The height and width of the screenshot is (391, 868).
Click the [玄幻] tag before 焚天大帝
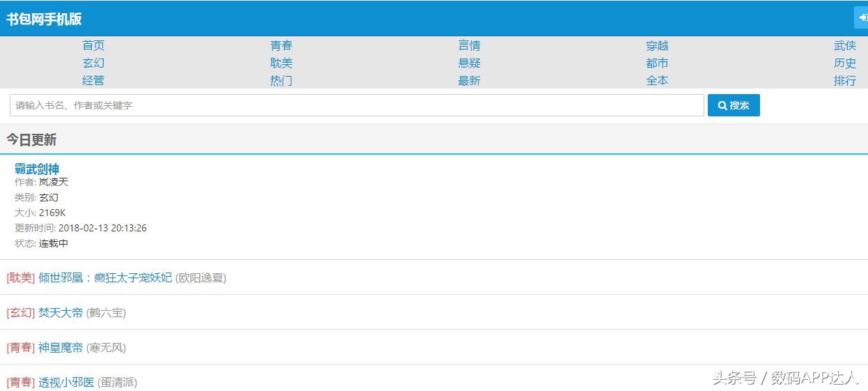pos(20,312)
